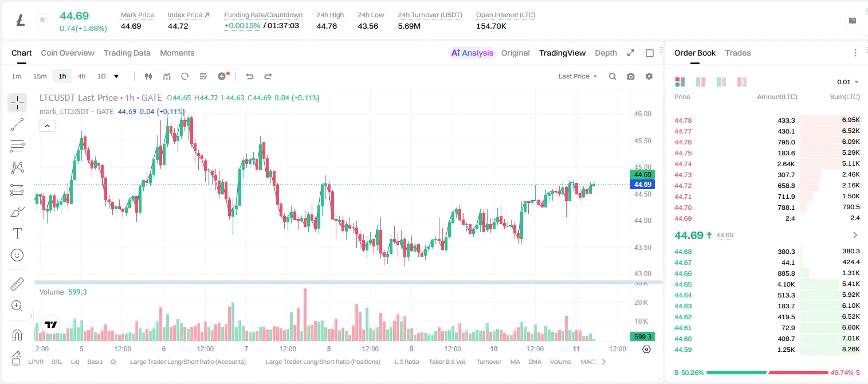868x384 pixels.
Task: Click the 44.74 ask price row
Action: (x=767, y=164)
